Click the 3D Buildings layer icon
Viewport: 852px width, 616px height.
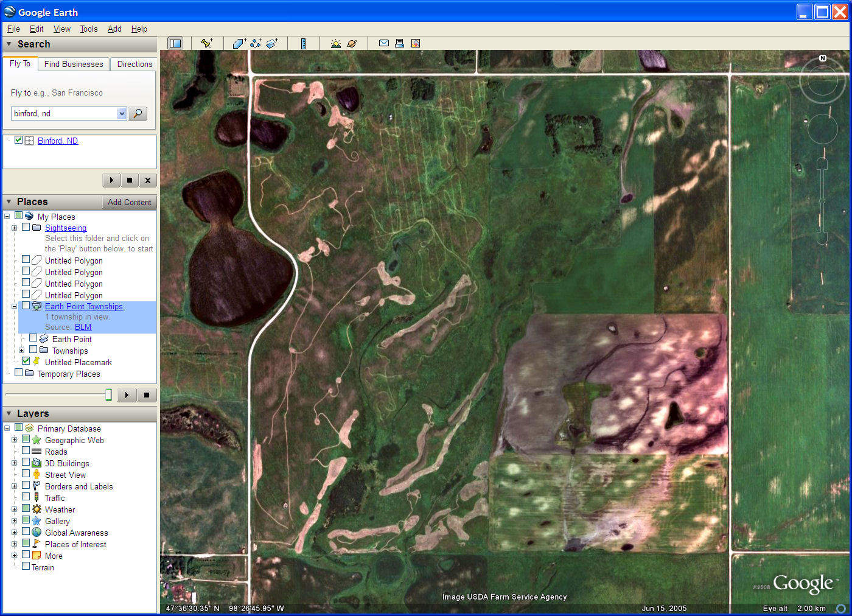coord(37,463)
